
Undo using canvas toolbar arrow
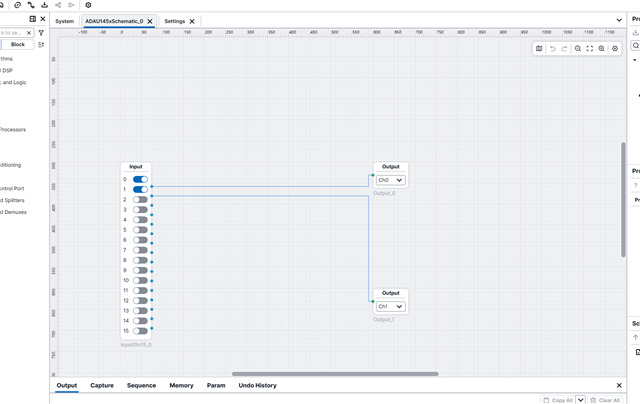click(x=553, y=49)
